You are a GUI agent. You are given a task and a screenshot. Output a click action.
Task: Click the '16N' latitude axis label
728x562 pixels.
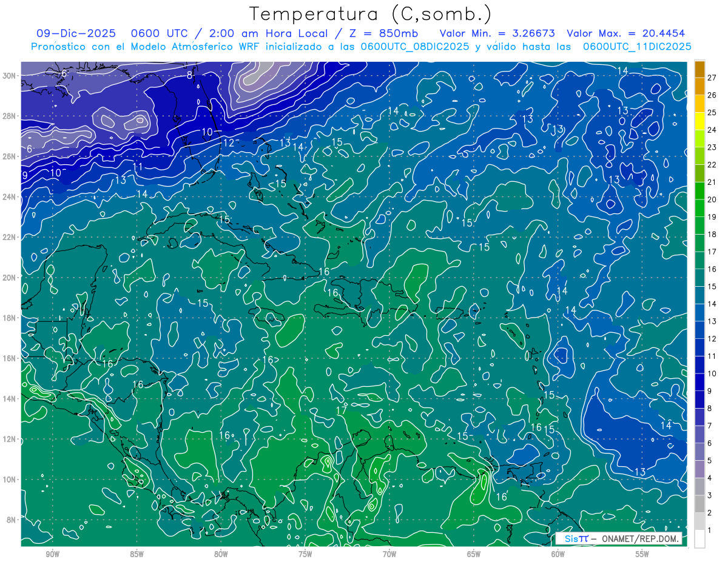[x=10, y=358]
